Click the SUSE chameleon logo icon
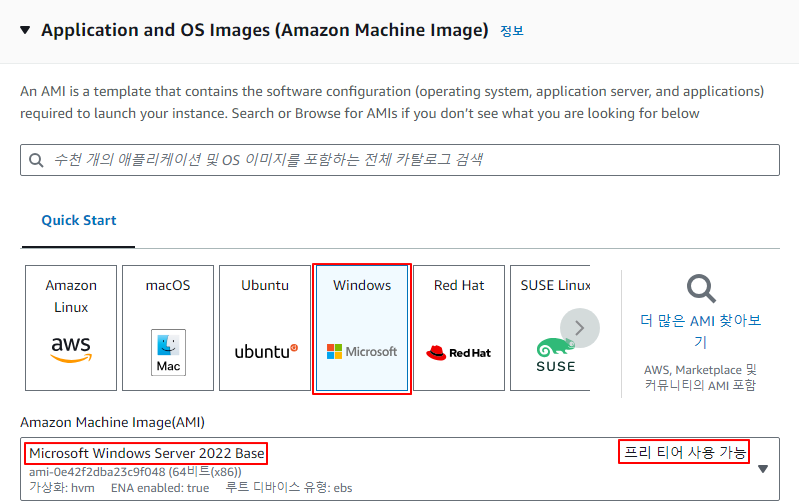799x501 pixels. pos(555,355)
